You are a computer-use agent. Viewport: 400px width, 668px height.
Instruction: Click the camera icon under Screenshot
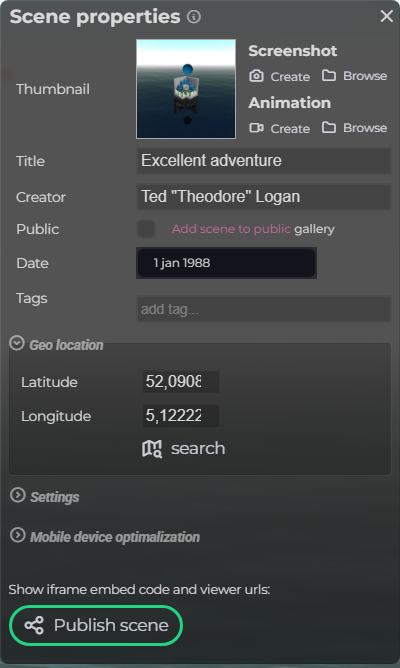(x=256, y=76)
